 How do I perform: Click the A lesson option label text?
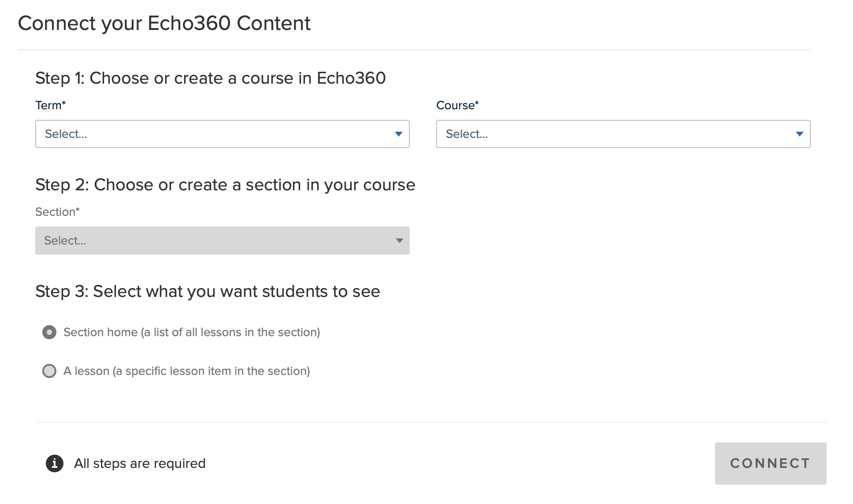(x=187, y=371)
